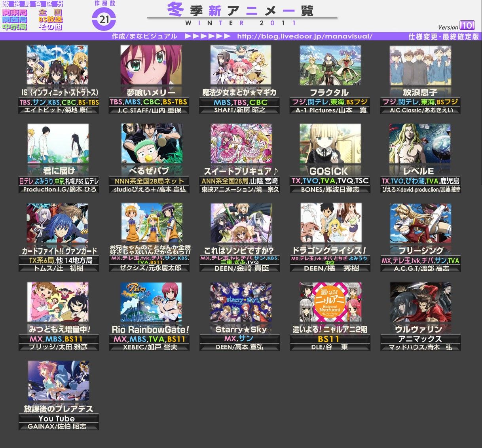Screen dimensions: 482x448
Task: Click the 冬季新アニメ一覧 heading
Action: coord(241,9)
